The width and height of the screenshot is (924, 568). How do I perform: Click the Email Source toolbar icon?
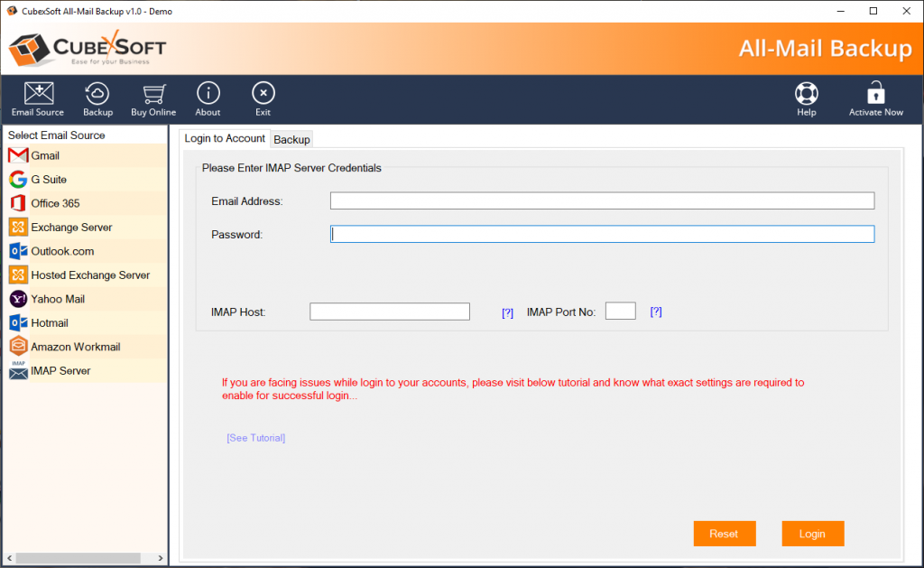[x=38, y=94]
